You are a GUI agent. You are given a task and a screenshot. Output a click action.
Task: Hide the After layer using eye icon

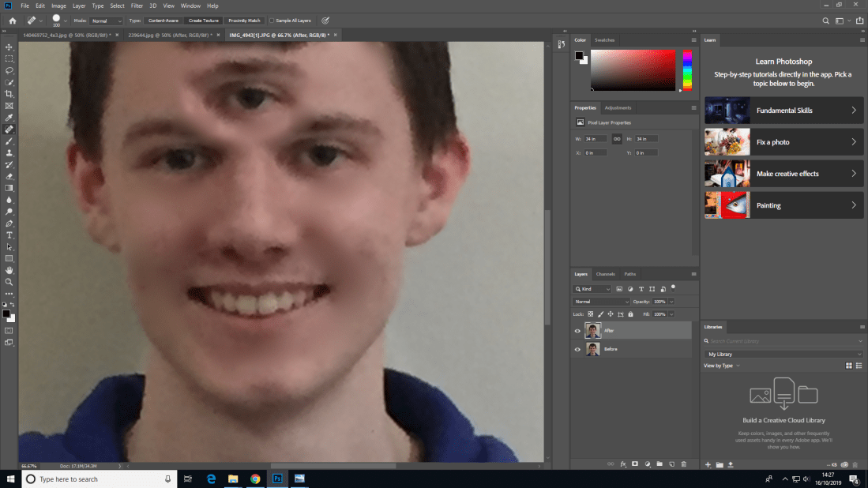point(577,331)
